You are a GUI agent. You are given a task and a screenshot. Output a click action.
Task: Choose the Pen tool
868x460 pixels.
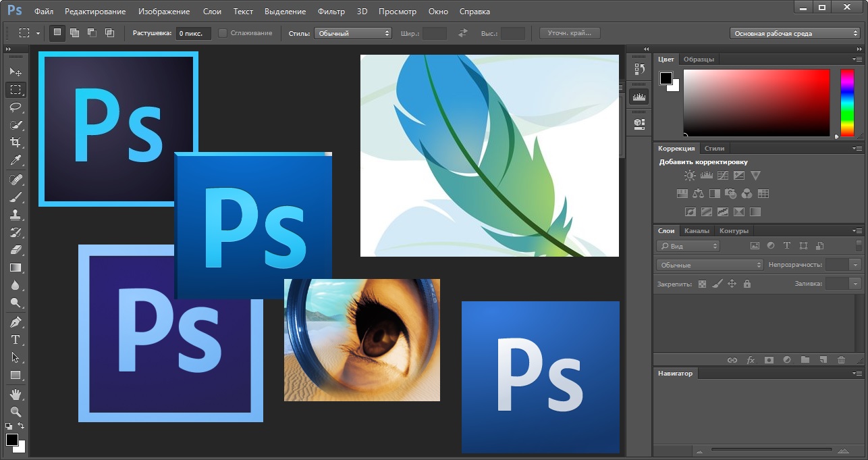click(16, 322)
